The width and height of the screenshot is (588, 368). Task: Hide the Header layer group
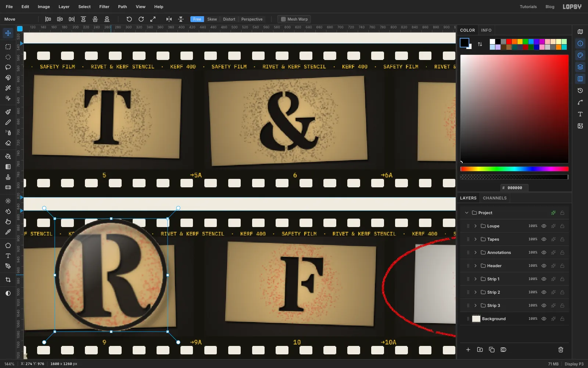[x=544, y=266]
